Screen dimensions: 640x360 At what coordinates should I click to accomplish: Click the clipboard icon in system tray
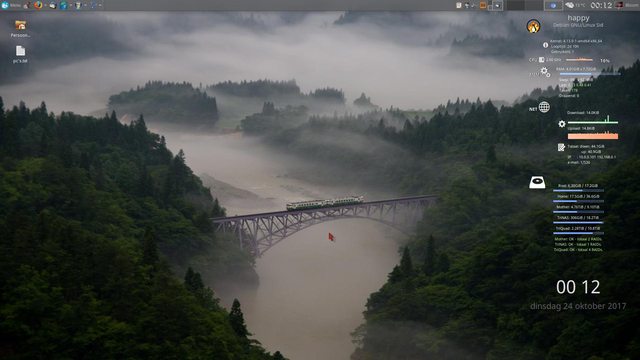(x=459, y=5)
